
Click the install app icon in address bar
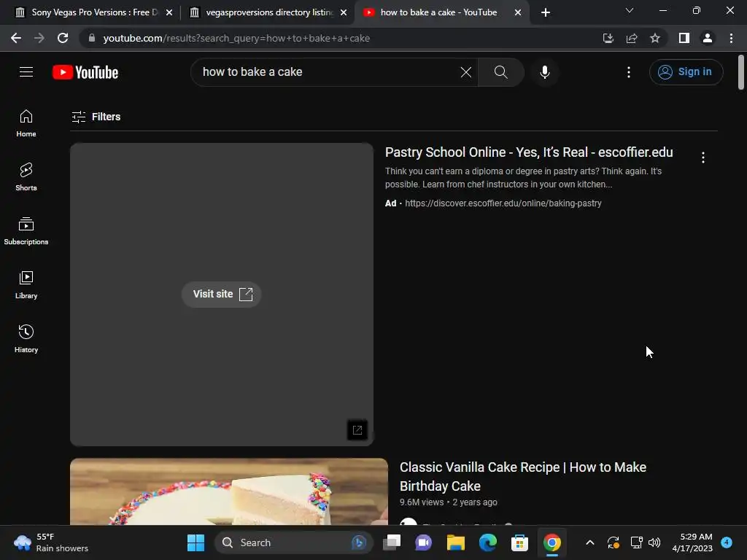click(608, 38)
